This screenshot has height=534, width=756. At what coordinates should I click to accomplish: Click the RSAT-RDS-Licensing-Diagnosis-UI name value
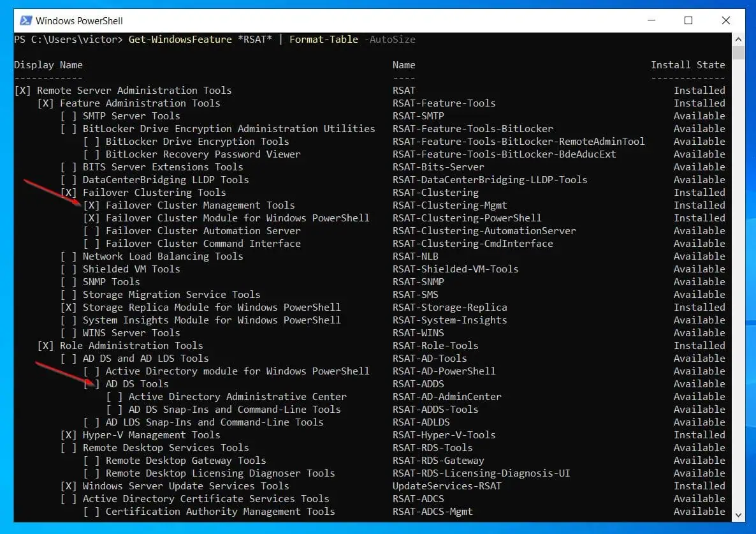(481, 473)
